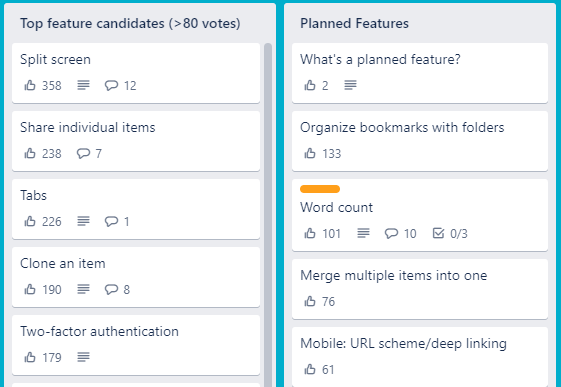Click the orange label on Word count card
Screen dimensions: 561x387
(320, 189)
